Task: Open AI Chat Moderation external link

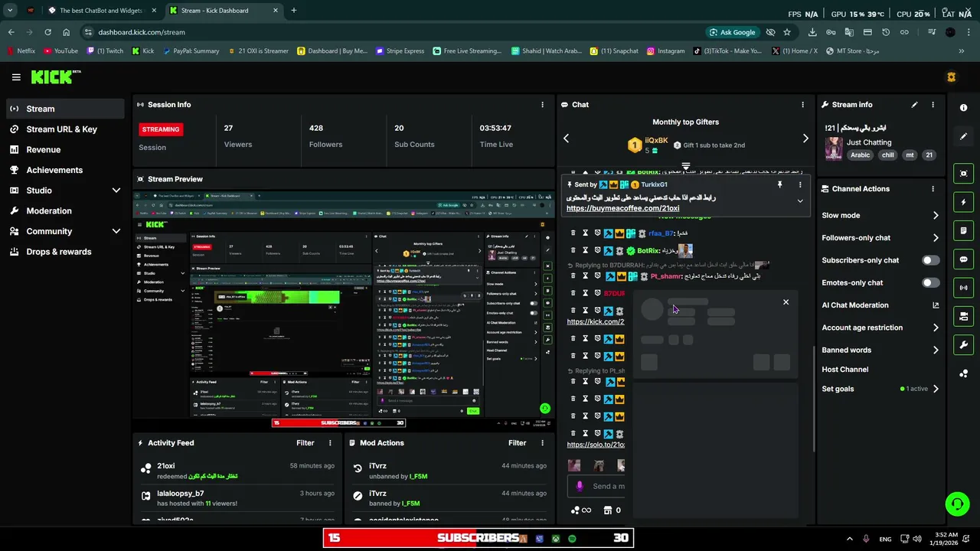Action: pyautogui.click(x=935, y=305)
